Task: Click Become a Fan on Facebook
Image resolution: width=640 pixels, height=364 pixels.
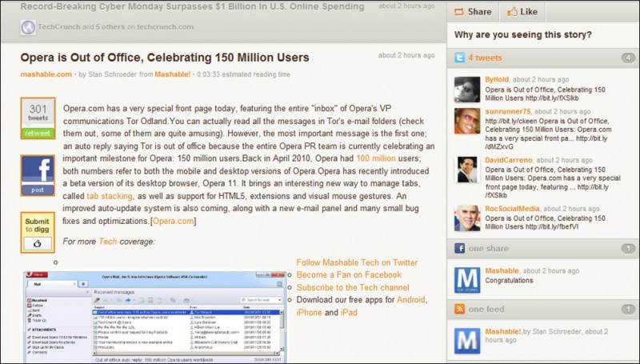Action: click(349, 274)
